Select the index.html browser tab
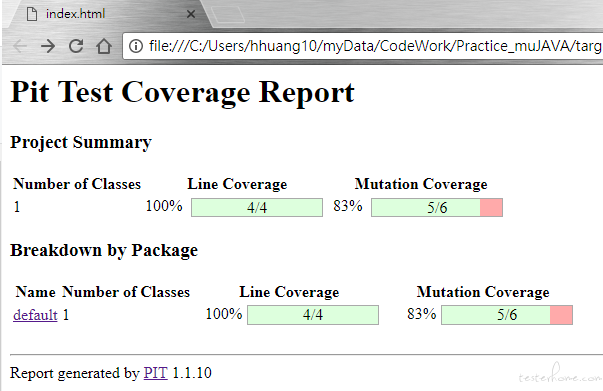Viewport: 603px width, 391px height. 110,14
